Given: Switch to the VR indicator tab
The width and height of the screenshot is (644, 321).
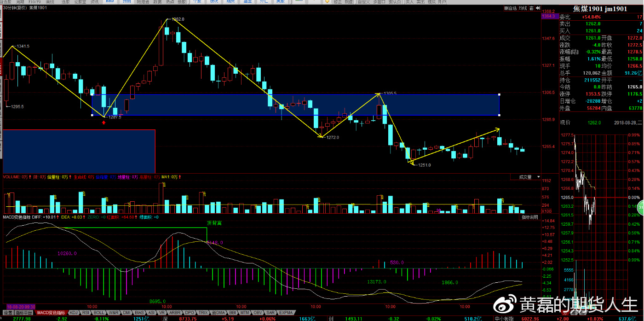Looking at the screenshot, I should click(x=162, y=313).
